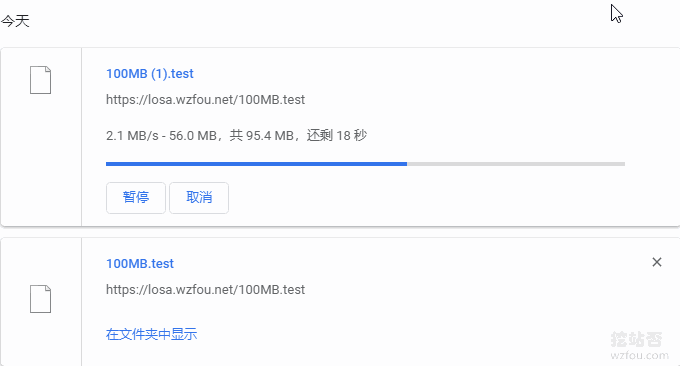The width and height of the screenshot is (680, 366).
Task: Click the 共 95.4 MB total size text
Action: 262,136
